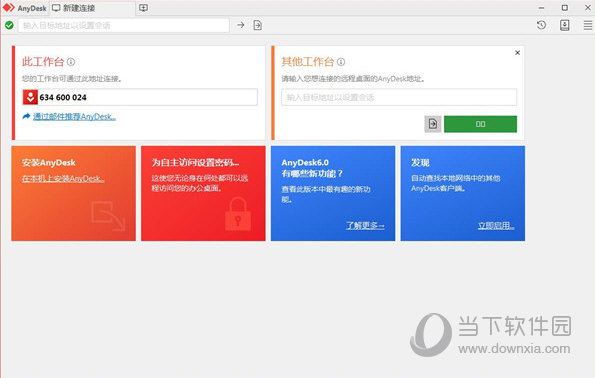
Task: Click the AnyDesk logo in title bar
Action: point(8,8)
